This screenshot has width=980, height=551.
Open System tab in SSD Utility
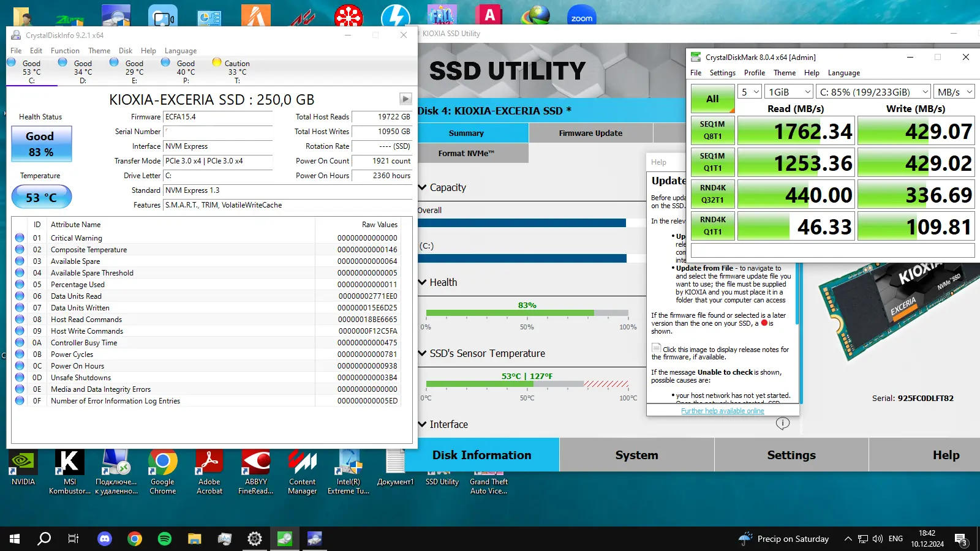(637, 455)
